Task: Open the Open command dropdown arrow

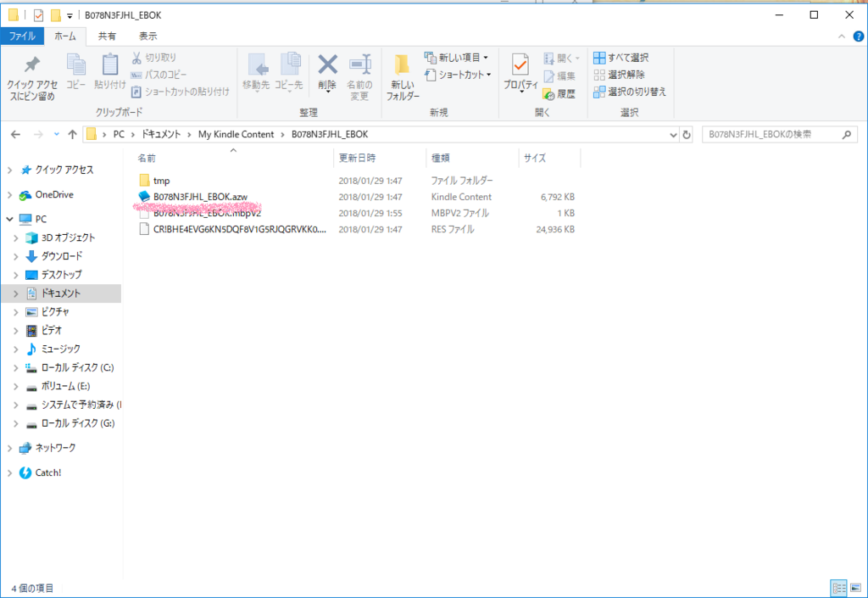Action: tap(577, 59)
